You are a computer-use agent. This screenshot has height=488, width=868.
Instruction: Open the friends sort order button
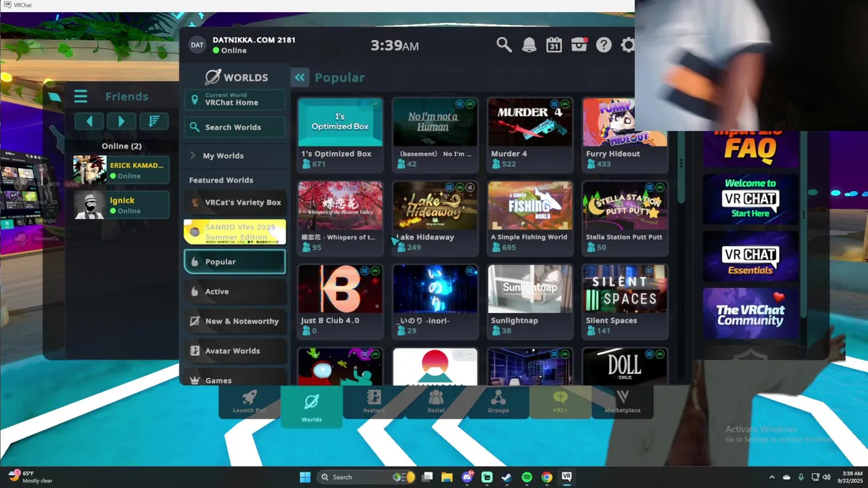153,121
